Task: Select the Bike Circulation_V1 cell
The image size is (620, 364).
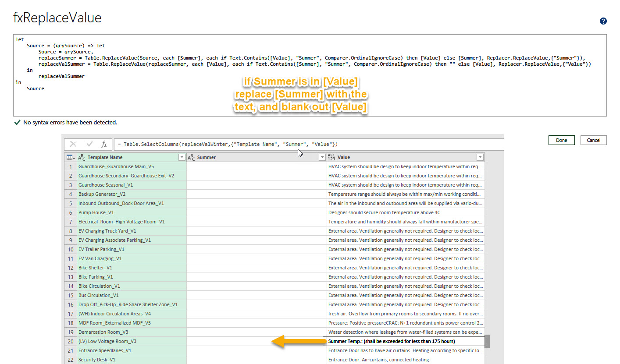Action: 132,286
